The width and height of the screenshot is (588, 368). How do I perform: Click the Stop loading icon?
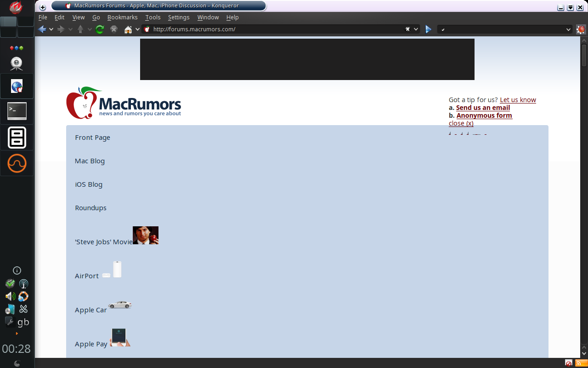pyautogui.click(x=114, y=29)
